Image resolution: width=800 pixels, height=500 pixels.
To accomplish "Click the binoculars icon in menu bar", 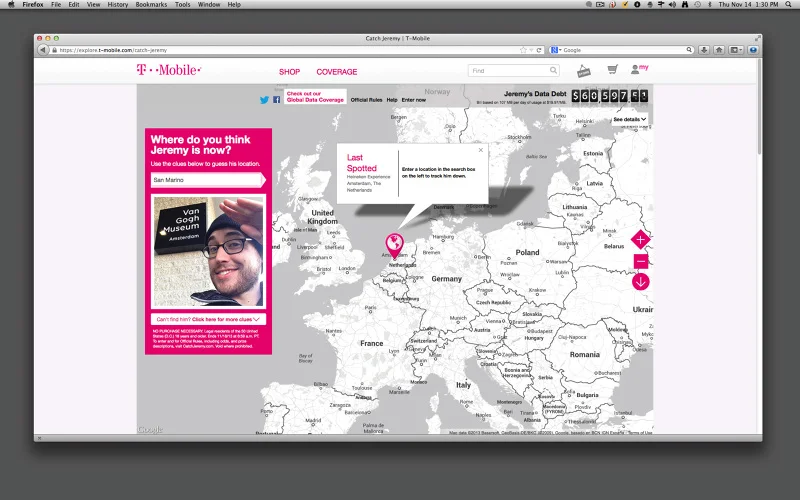I will click(x=685, y=5).
